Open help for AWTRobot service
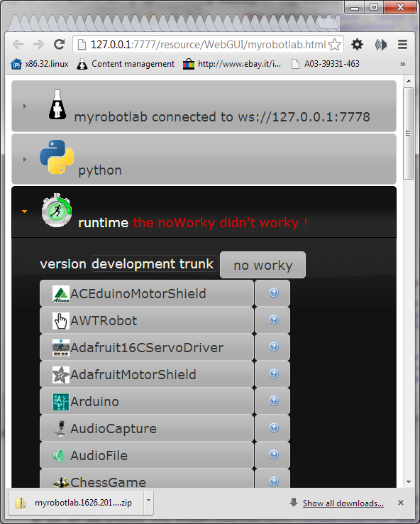The width and height of the screenshot is (420, 524). pyautogui.click(x=273, y=320)
